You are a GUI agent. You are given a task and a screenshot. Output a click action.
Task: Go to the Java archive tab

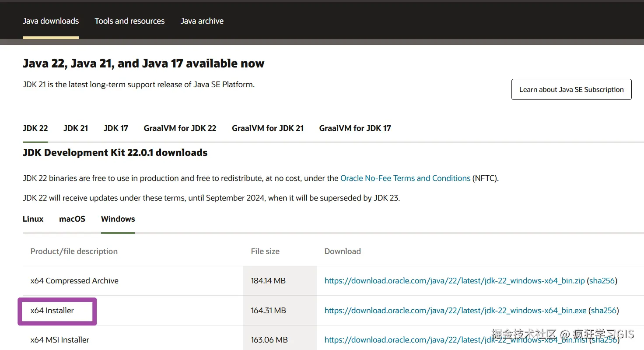[x=202, y=21]
